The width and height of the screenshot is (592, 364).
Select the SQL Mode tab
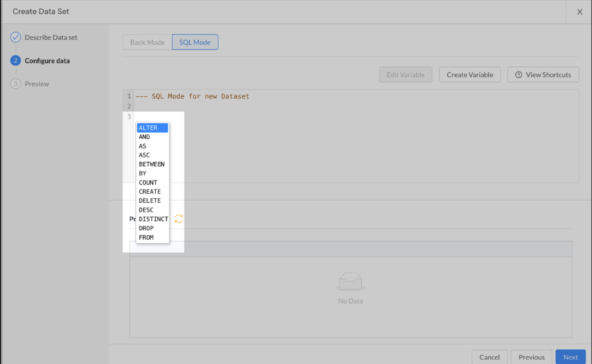(195, 42)
